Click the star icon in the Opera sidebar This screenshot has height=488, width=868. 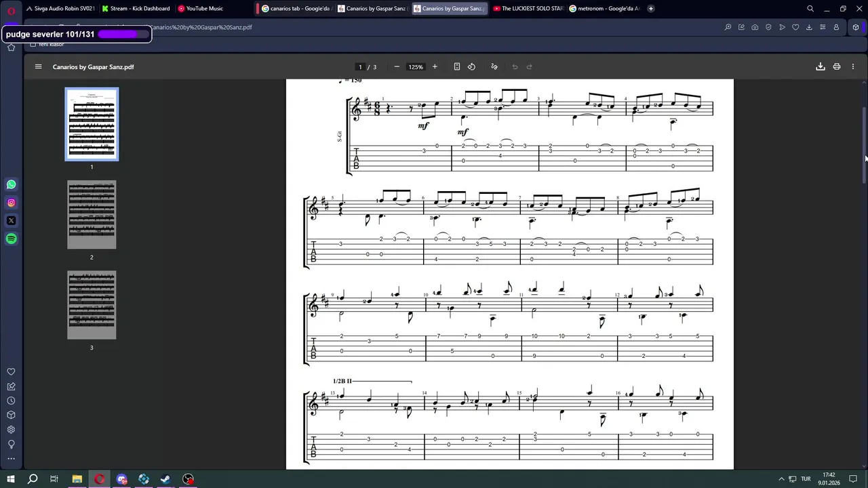[x=11, y=47]
